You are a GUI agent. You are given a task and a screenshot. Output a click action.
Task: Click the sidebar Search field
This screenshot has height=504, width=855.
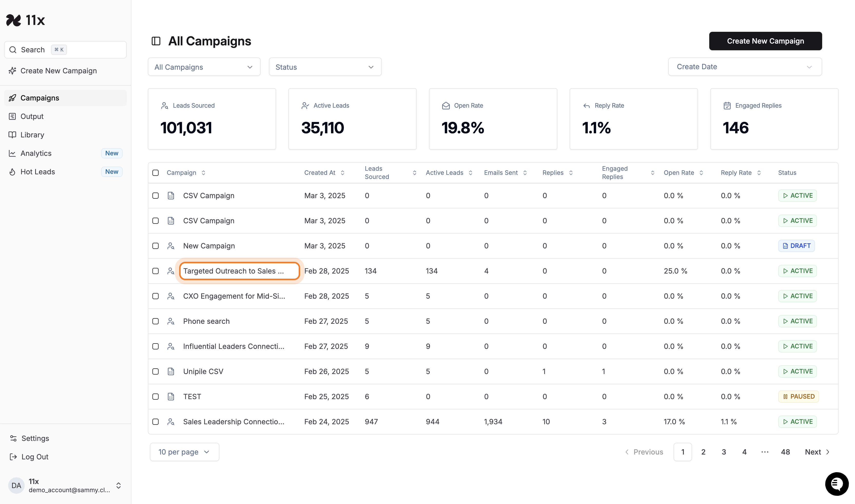(x=65, y=50)
